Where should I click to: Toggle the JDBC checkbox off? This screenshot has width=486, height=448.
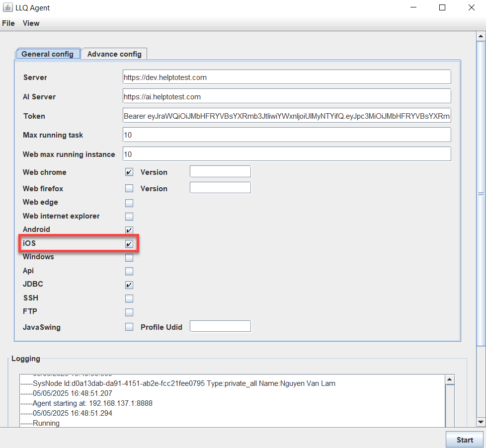129,285
